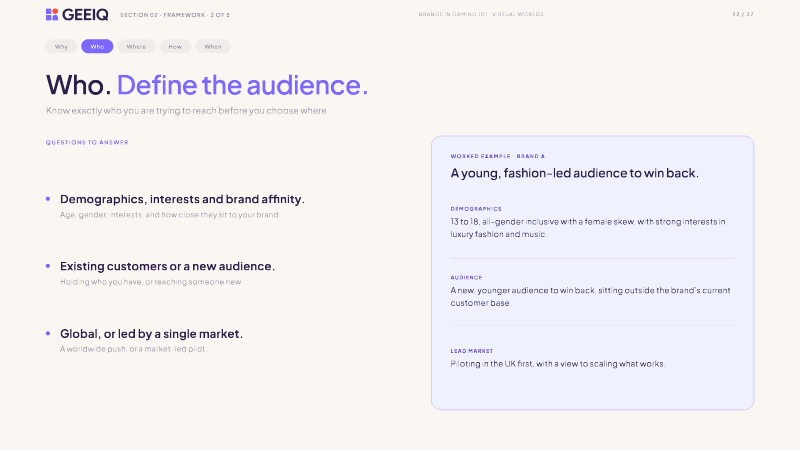
Task: Click the page number indicator 22 / 37
Action: 743,14
